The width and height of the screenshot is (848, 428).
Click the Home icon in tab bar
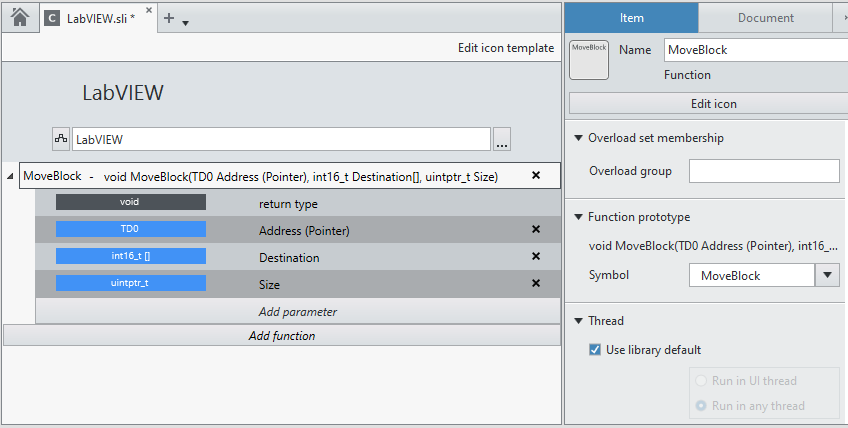19,18
